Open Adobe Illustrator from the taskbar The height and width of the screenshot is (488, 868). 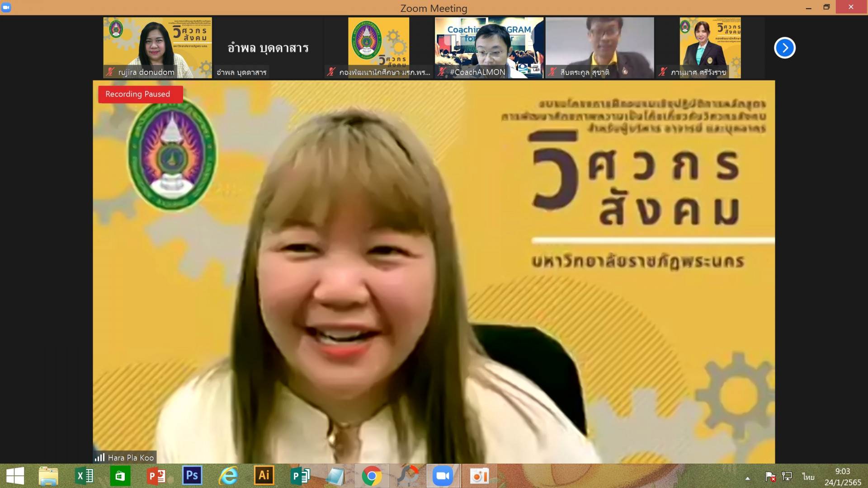pos(264,476)
